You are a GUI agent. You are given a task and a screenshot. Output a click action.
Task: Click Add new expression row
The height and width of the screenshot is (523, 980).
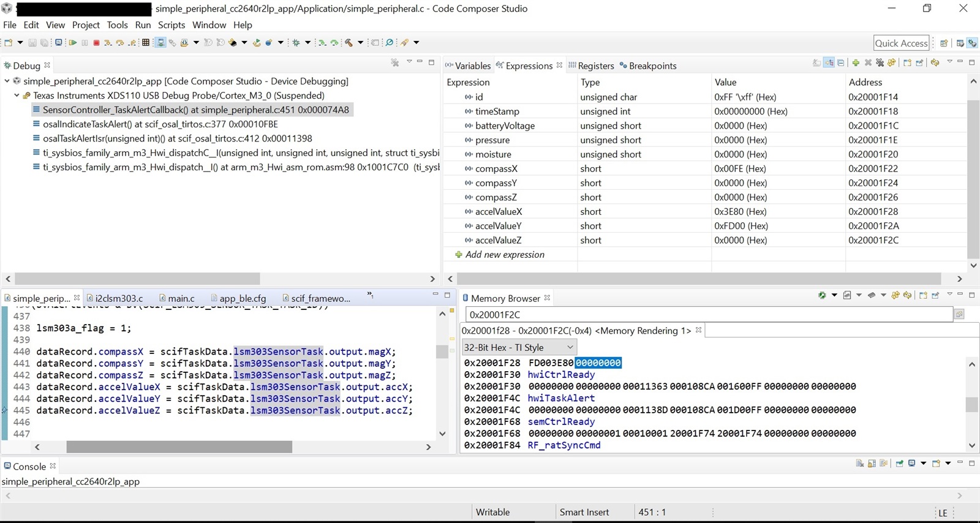505,255
